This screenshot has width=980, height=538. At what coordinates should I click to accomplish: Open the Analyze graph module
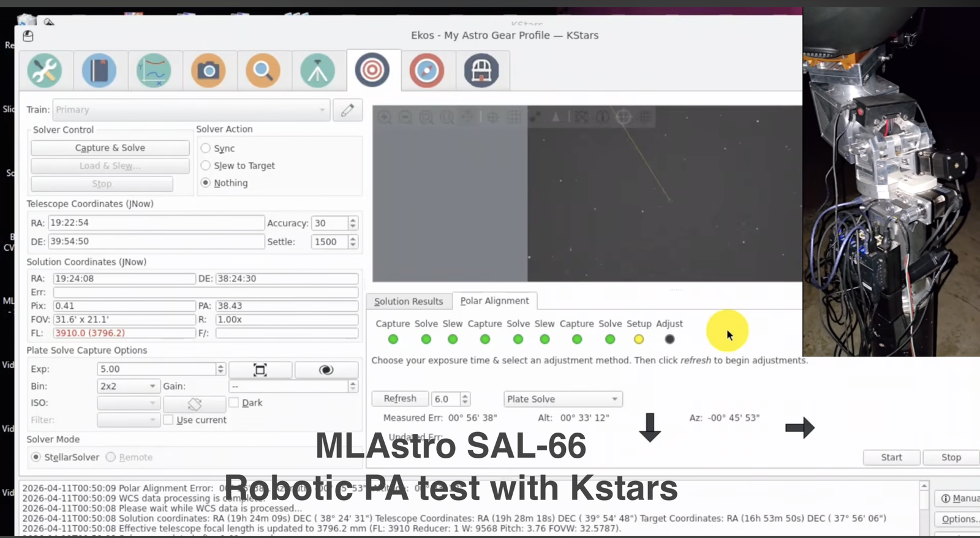[x=154, y=70]
